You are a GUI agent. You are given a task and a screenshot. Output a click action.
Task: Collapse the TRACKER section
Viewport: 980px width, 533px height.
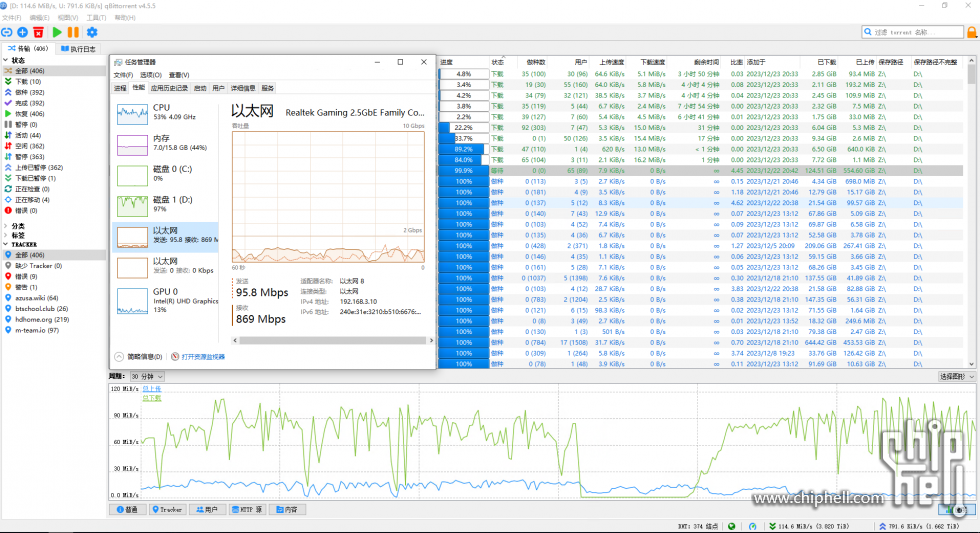[x=6, y=244]
